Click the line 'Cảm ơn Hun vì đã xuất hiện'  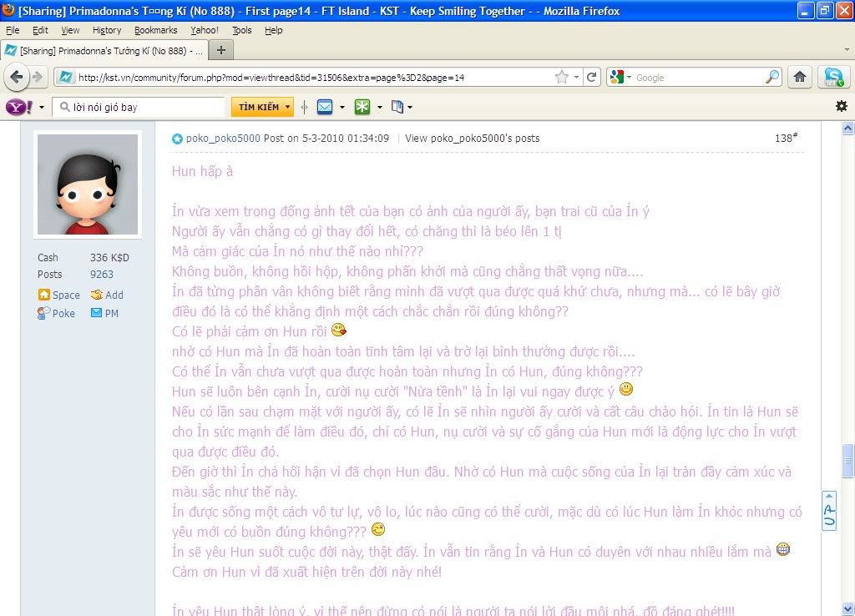click(306, 571)
